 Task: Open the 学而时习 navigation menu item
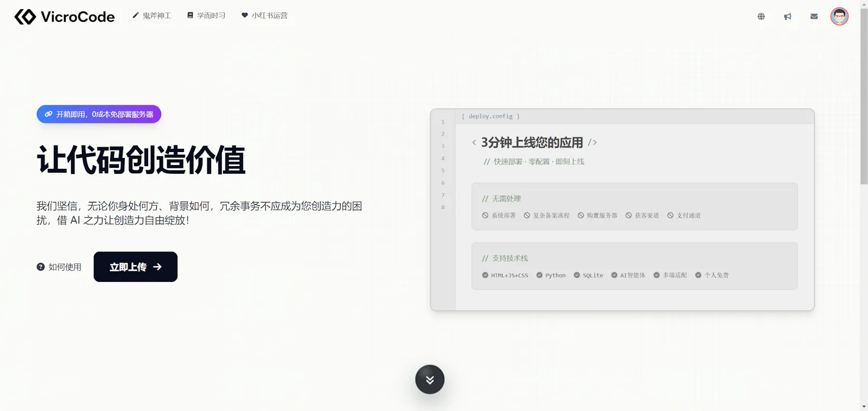(206, 16)
